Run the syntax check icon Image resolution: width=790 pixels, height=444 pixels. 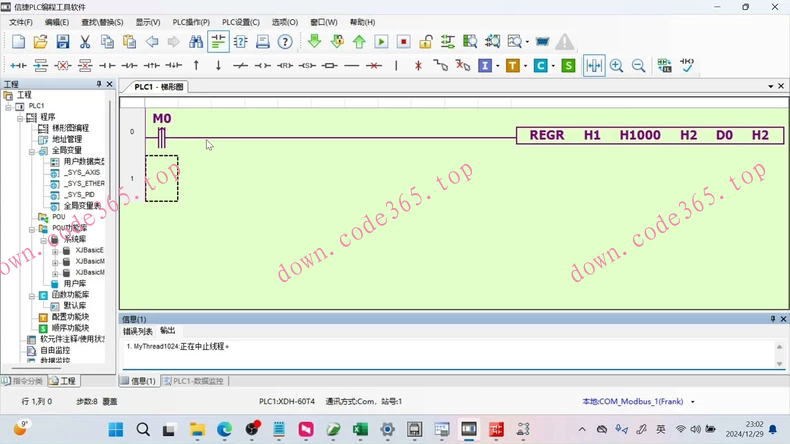(x=687, y=66)
